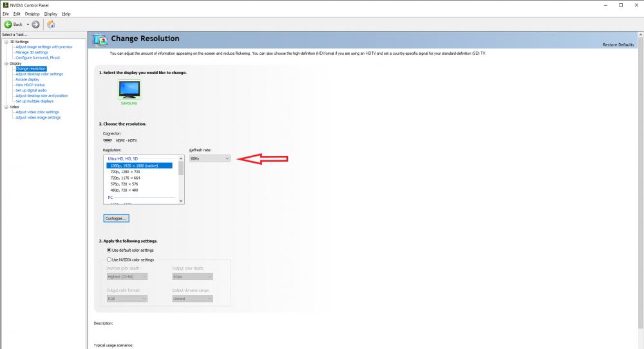The width and height of the screenshot is (644, 349).
Task: Click scroll down arrow in resolution list
Action: pos(181,201)
